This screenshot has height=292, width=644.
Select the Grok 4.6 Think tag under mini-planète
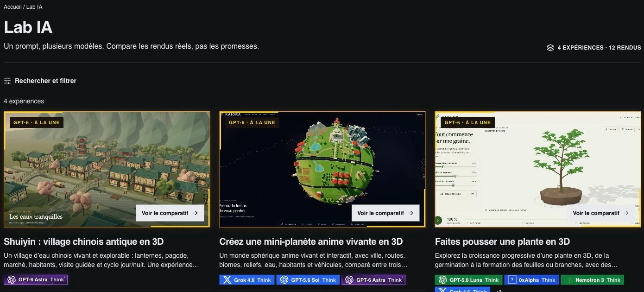[247, 280]
